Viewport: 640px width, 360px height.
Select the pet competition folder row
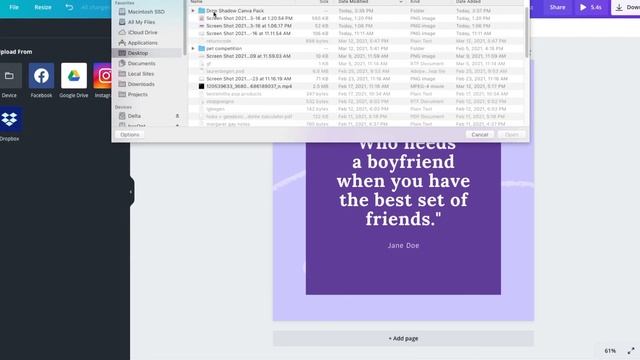click(x=356, y=48)
